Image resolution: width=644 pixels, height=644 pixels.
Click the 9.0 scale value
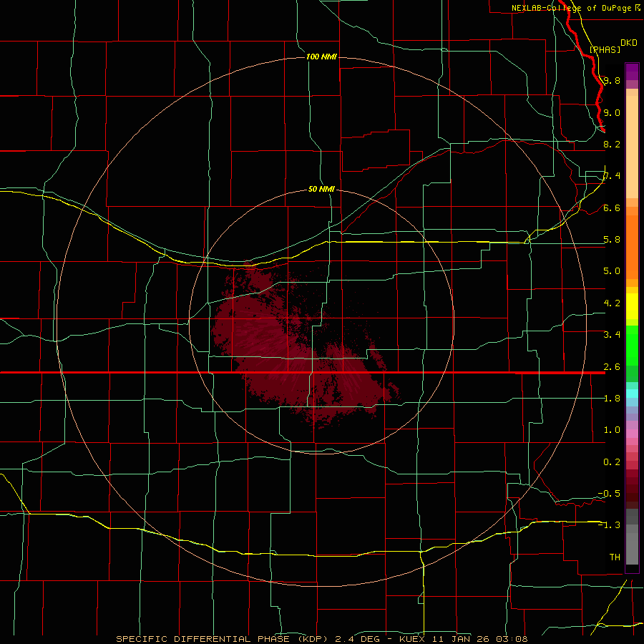pyautogui.click(x=612, y=112)
